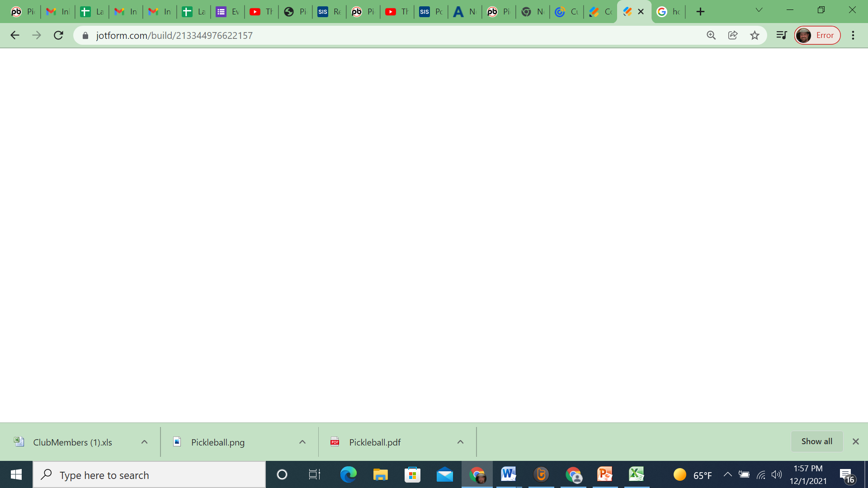
Task: Expand options for the ClubMembers (1).xls download
Action: (x=144, y=442)
